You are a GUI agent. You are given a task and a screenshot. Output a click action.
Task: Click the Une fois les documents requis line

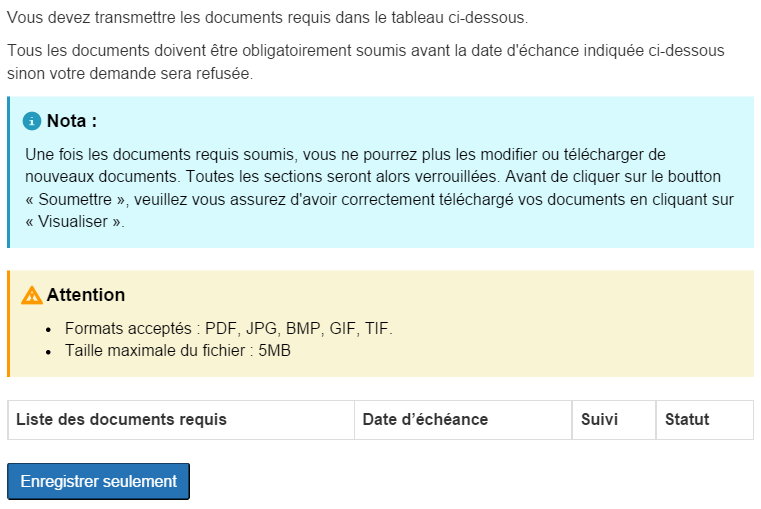[x=345, y=154]
